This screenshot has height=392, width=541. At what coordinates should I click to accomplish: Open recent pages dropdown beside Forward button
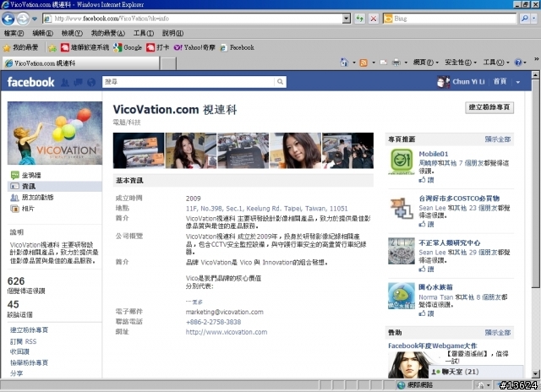point(35,19)
